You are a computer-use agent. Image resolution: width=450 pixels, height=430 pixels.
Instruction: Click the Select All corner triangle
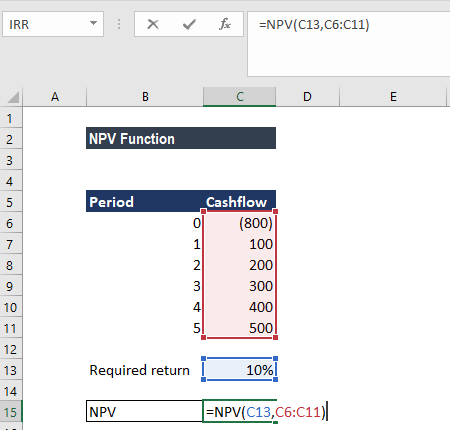pos(12,97)
